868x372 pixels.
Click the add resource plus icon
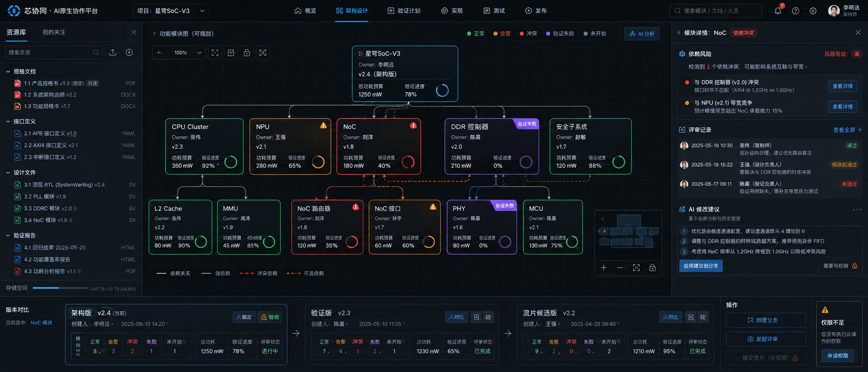[129, 53]
